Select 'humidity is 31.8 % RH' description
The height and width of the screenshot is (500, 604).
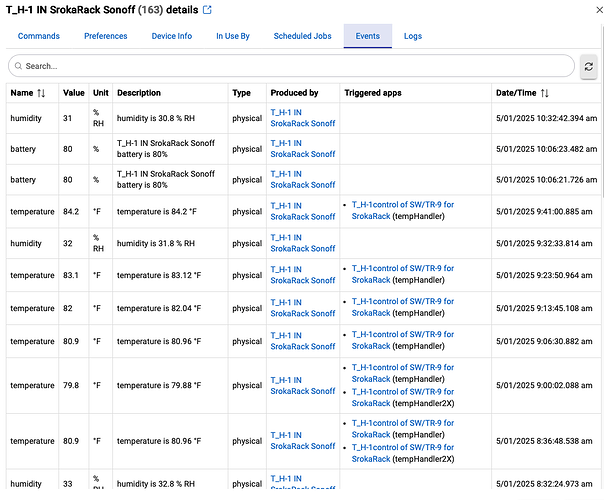[x=156, y=243]
